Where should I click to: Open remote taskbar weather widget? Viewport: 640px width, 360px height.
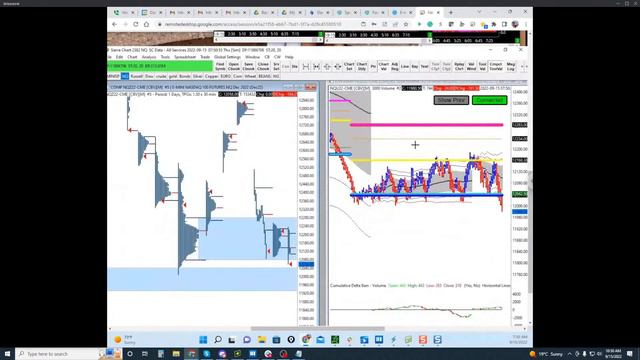pyautogui.click(x=124, y=340)
